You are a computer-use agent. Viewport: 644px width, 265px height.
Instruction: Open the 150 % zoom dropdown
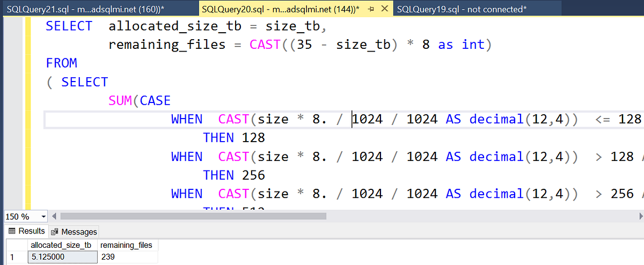[43, 217]
